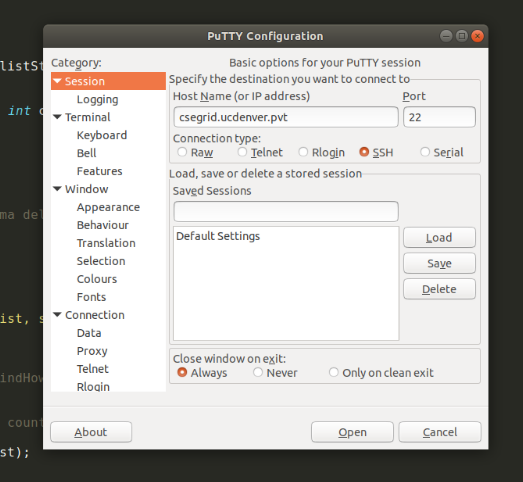523x482 pixels.
Task: Minimize the PuTTY Configuration window
Action: pyautogui.click(x=446, y=36)
